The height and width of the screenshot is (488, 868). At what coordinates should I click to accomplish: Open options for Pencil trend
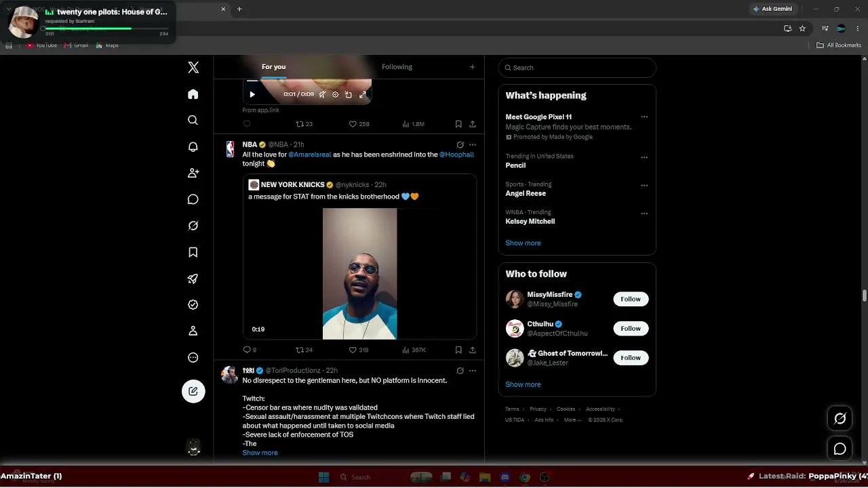click(x=644, y=157)
